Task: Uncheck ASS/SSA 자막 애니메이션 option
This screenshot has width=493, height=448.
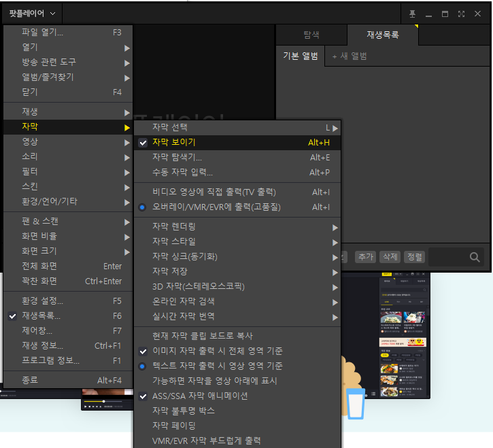Action: [x=200, y=396]
